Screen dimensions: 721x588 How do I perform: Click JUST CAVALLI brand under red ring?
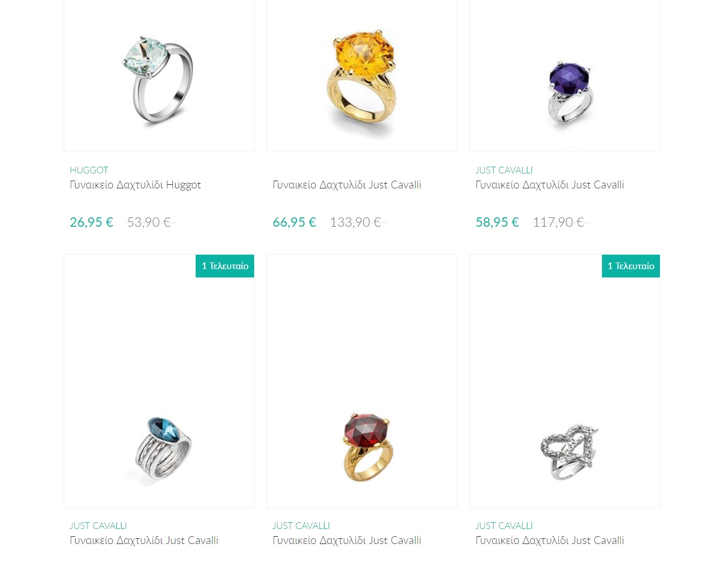(301, 526)
